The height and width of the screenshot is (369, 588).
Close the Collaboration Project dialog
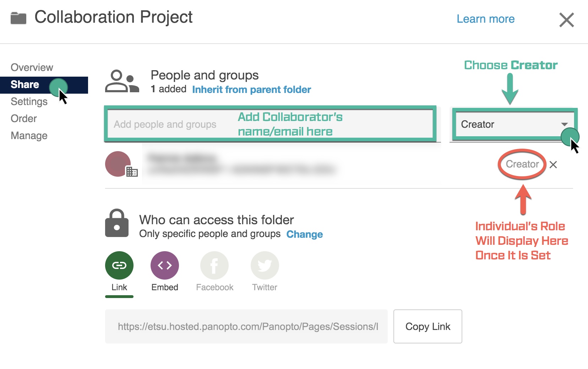[x=566, y=20]
